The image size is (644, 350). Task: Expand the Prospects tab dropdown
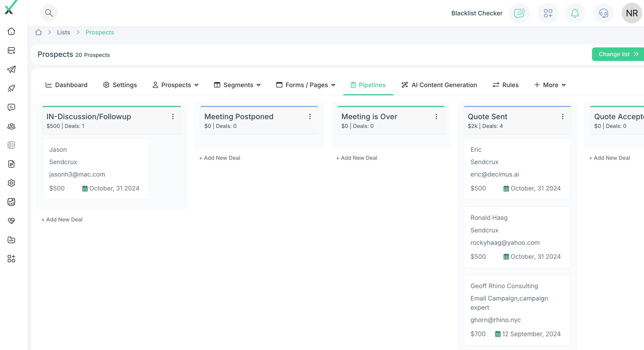(196, 85)
